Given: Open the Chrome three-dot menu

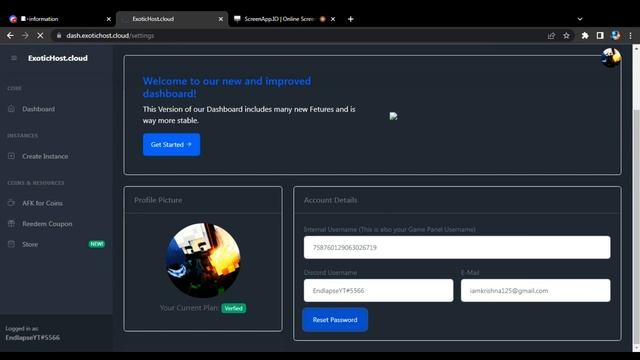Looking at the screenshot, I should (x=631, y=36).
